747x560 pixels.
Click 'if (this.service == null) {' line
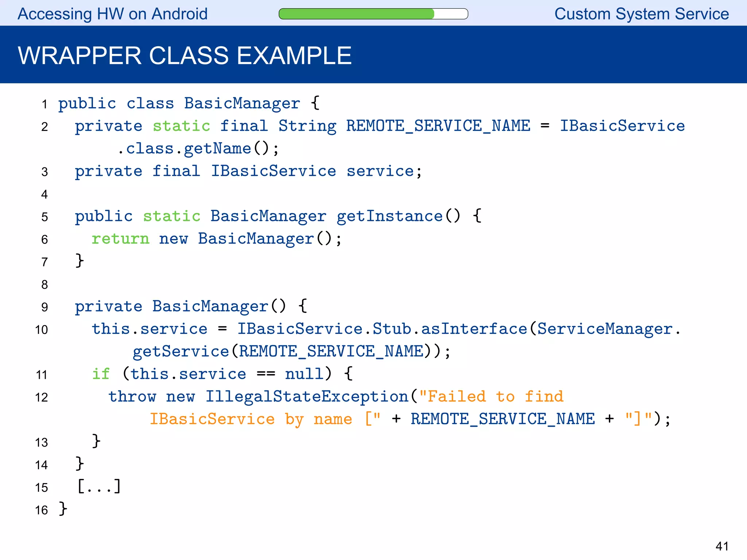[222, 374]
